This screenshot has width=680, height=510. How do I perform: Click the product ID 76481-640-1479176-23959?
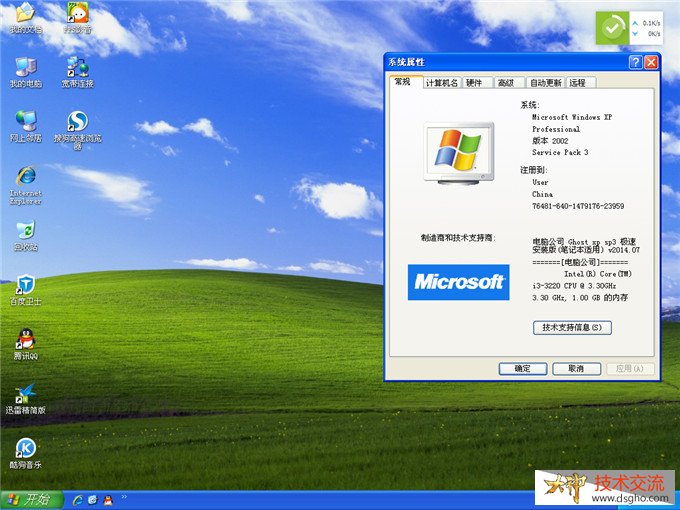coord(578,206)
